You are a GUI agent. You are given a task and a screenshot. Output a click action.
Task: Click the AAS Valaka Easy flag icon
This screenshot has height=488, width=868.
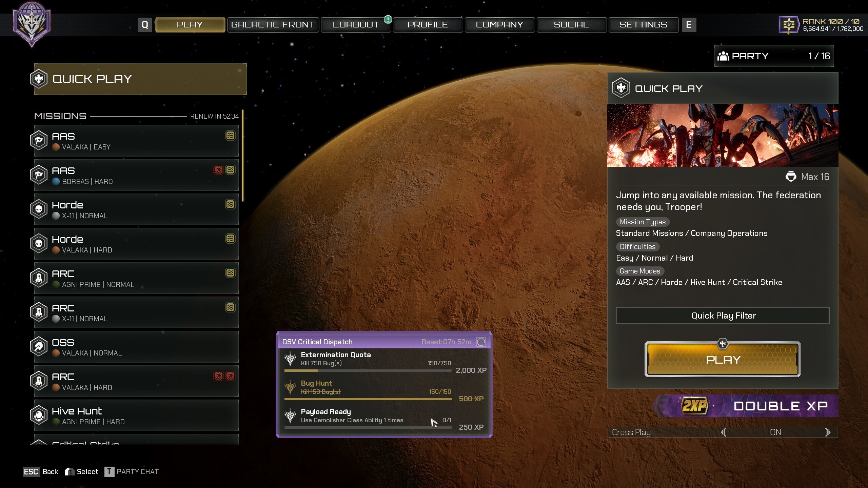pyautogui.click(x=39, y=140)
